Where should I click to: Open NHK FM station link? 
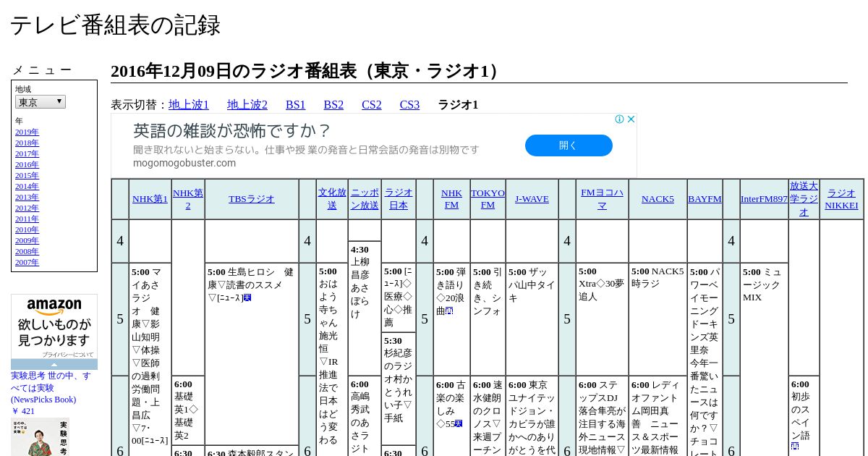pos(451,199)
